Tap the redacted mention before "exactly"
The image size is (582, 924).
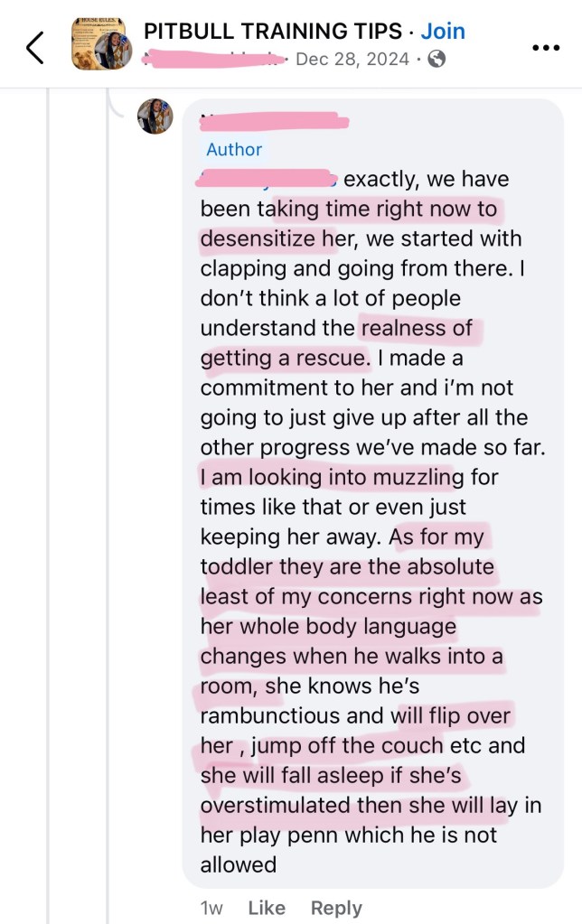click(x=268, y=179)
